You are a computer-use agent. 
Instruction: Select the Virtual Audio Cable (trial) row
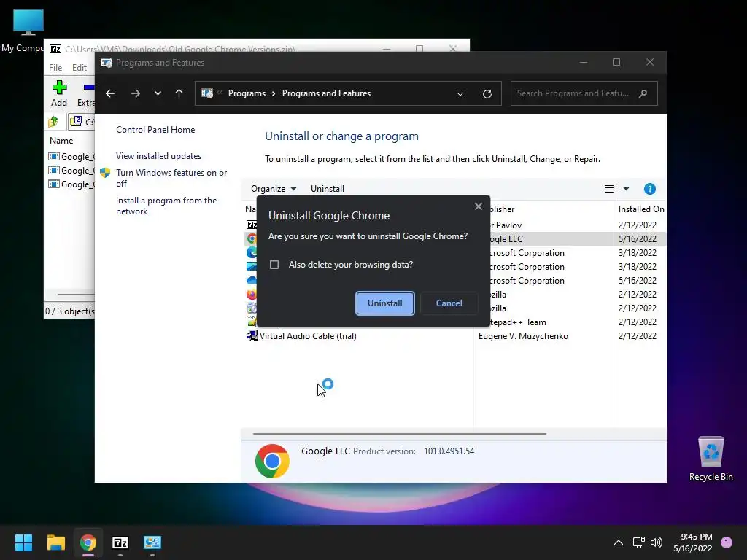coord(455,336)
